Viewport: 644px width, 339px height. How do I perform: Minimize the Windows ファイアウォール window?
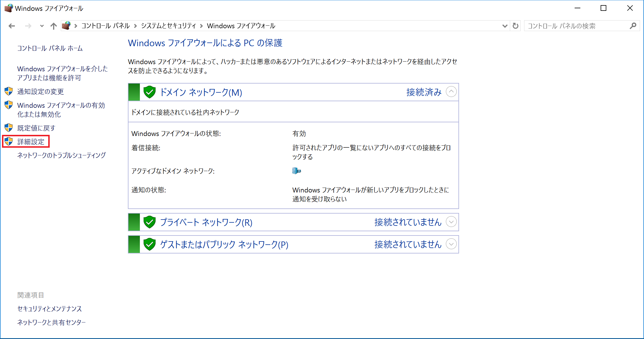[x=577, y=8]
